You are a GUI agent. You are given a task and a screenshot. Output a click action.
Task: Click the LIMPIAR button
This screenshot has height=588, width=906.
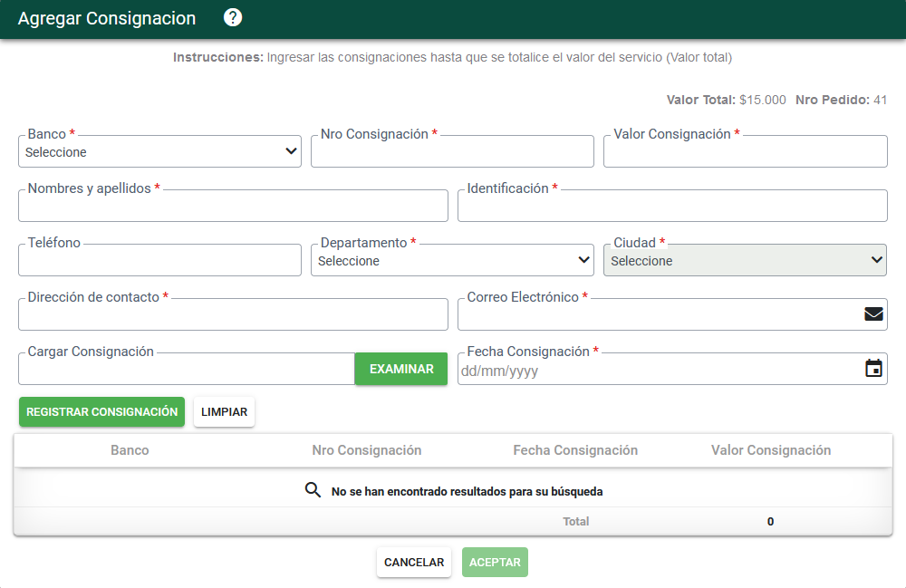(x=224, y=412)
